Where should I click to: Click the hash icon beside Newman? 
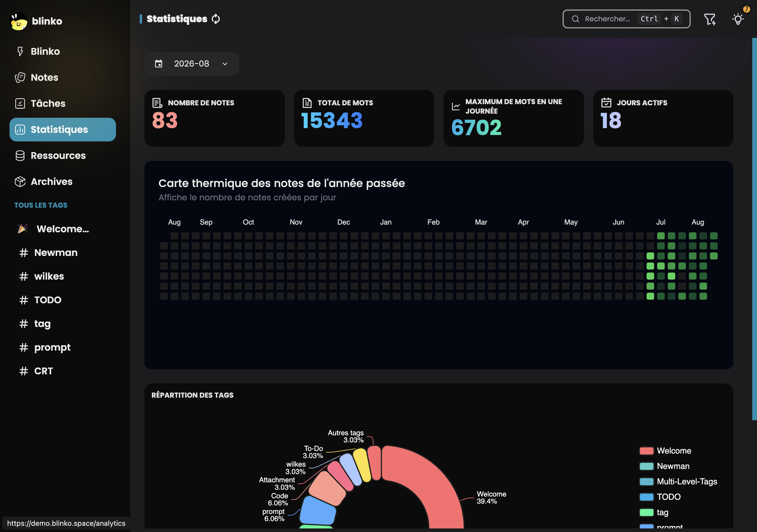pyautogui.click(x=24, y=252)
